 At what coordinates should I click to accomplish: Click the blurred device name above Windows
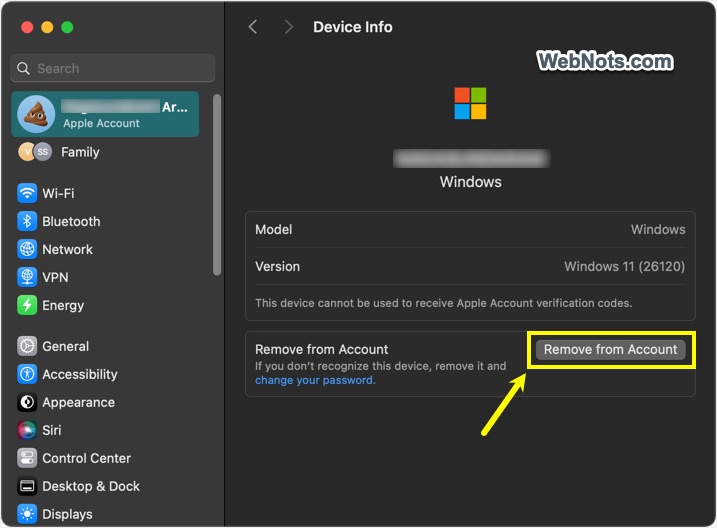[x=471, y=159]
